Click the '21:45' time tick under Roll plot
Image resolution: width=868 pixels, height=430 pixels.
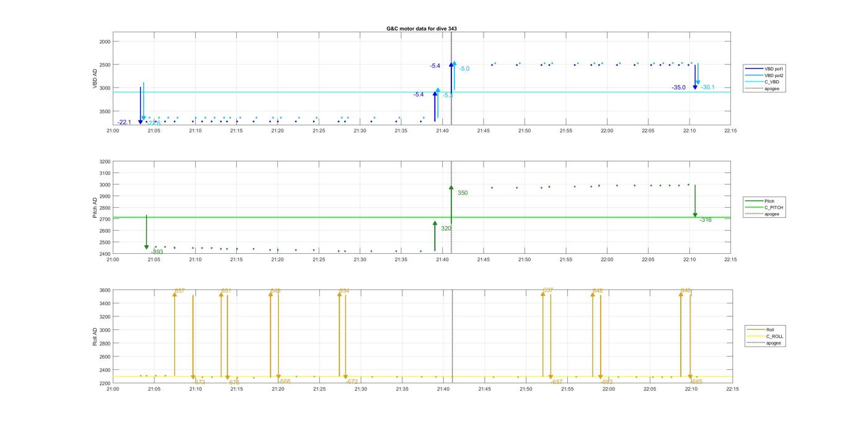485,389
